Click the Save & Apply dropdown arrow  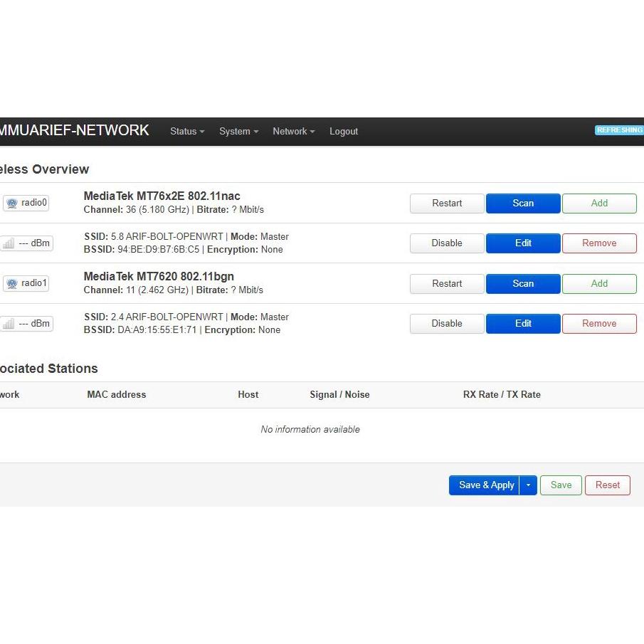(x=528, y=485)
